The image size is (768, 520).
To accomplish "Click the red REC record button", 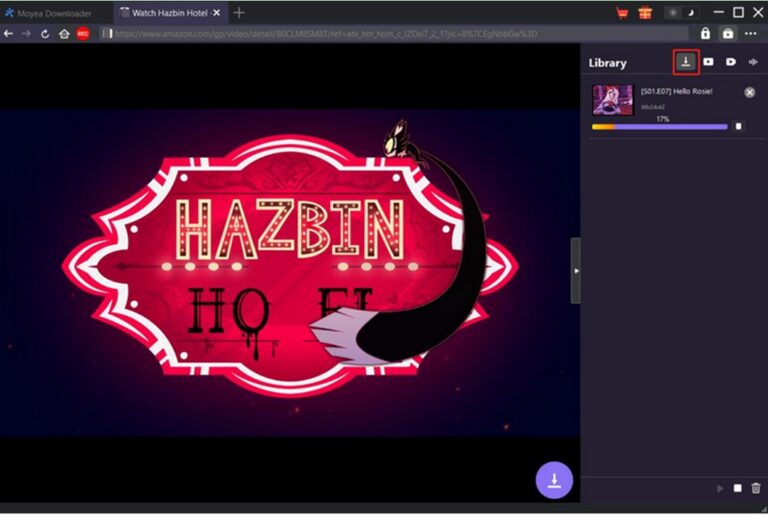I will [x=83, y=34].
